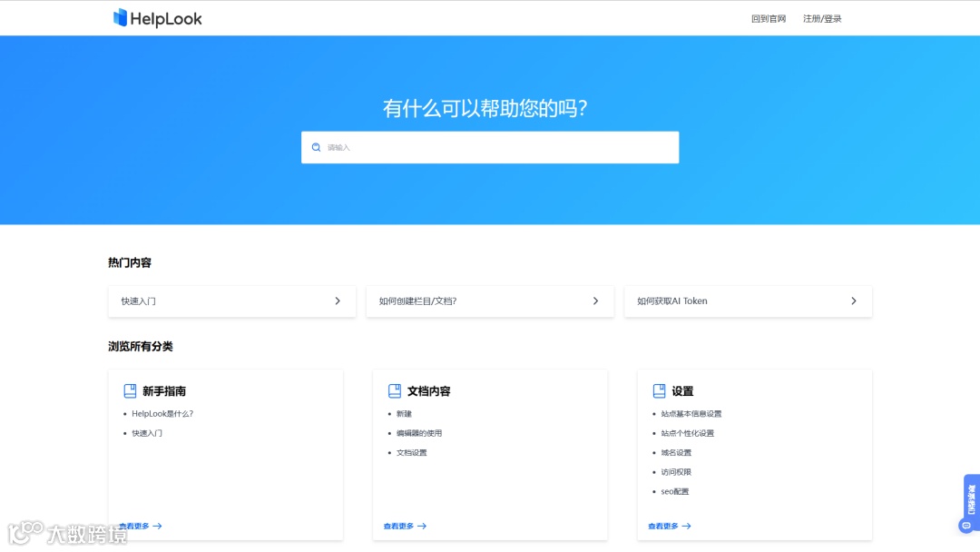Select 回到官网 in the top navigation
This screenshot has width=980, height=552.
pos(769,17)
